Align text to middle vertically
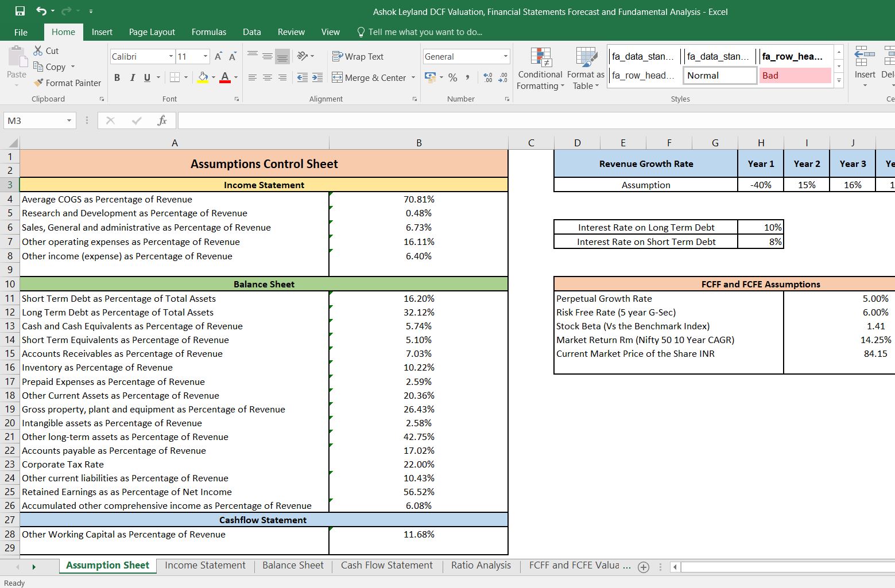This screenshot has height=588, width=895. (268, 56)
